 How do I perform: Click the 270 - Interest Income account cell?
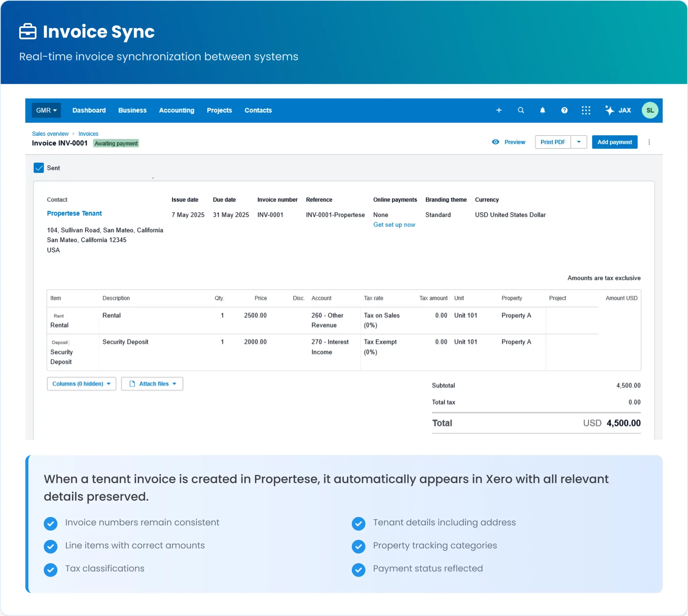pyautogui.click(x=330, y=347)
